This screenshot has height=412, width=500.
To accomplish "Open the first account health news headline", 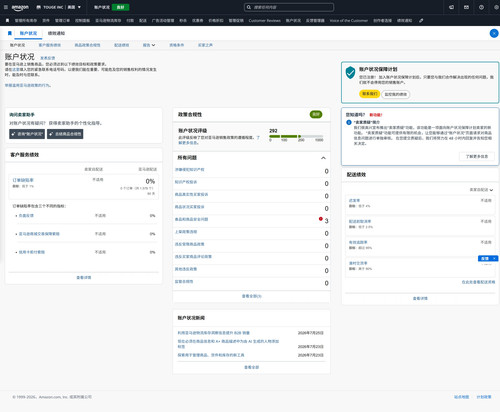I will coord(214,333).
